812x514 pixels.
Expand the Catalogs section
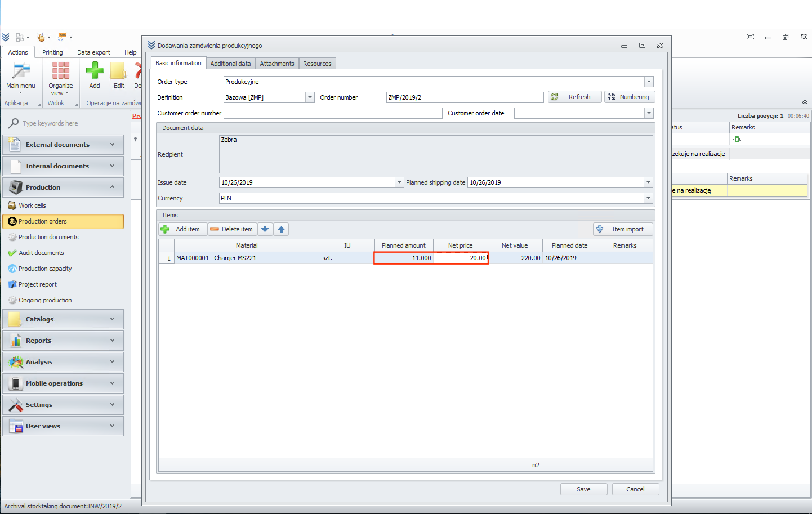(x=63, y=319)
